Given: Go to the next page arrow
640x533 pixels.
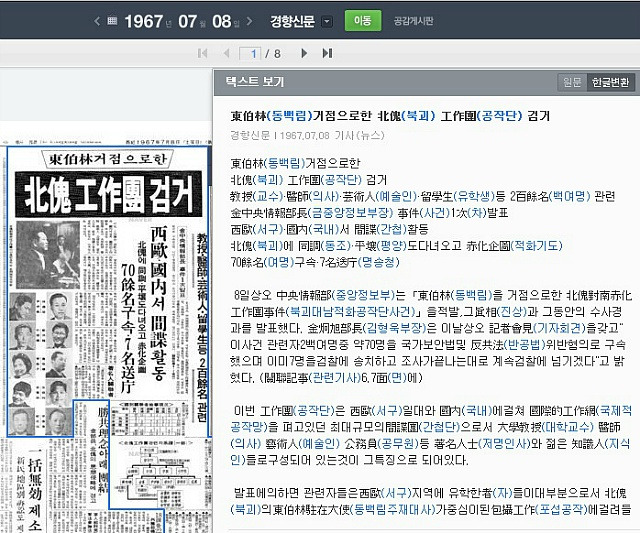Looking at the screenshot, I should click(x=304, y=53).
